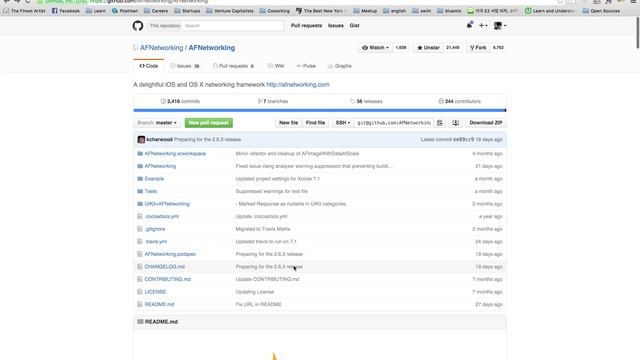Viewport: 640px width, 360px height.
Task: Open Gist in top navigation
Action: click(354, 25)
